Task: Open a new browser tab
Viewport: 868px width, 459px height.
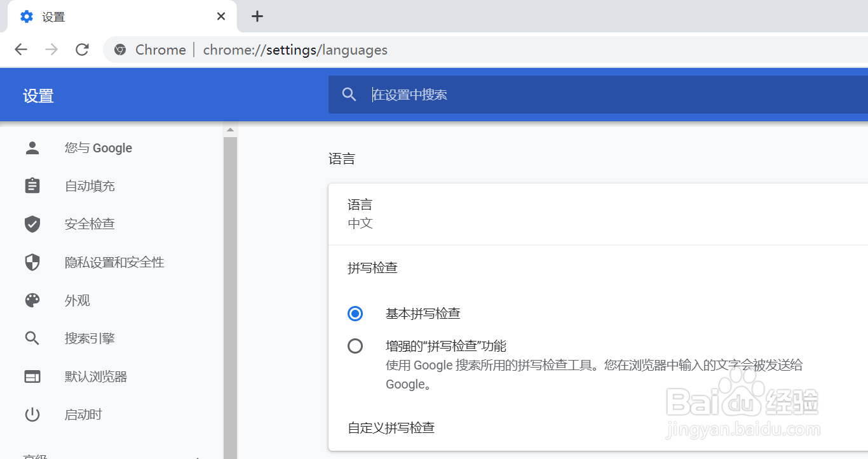Action: (x=257, y=17)
